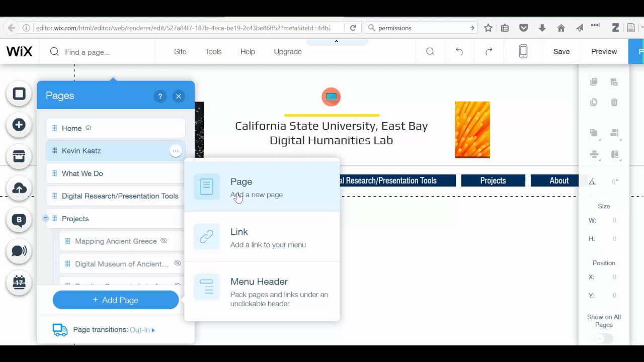Screen dimensions: 644x362
Task: Click the rotation angle icon
Action: (x=592, y=182)
